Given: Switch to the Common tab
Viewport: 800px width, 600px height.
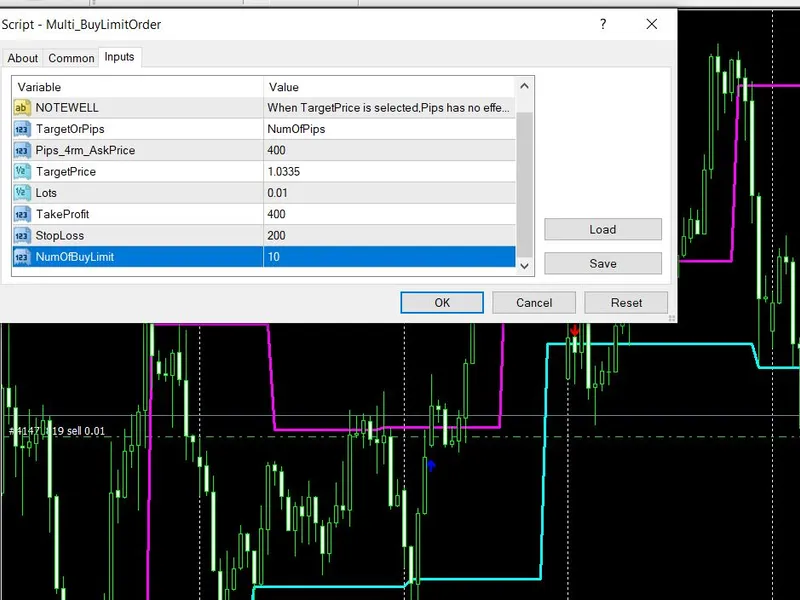Looking at the screenshot, I should (71, 58).
